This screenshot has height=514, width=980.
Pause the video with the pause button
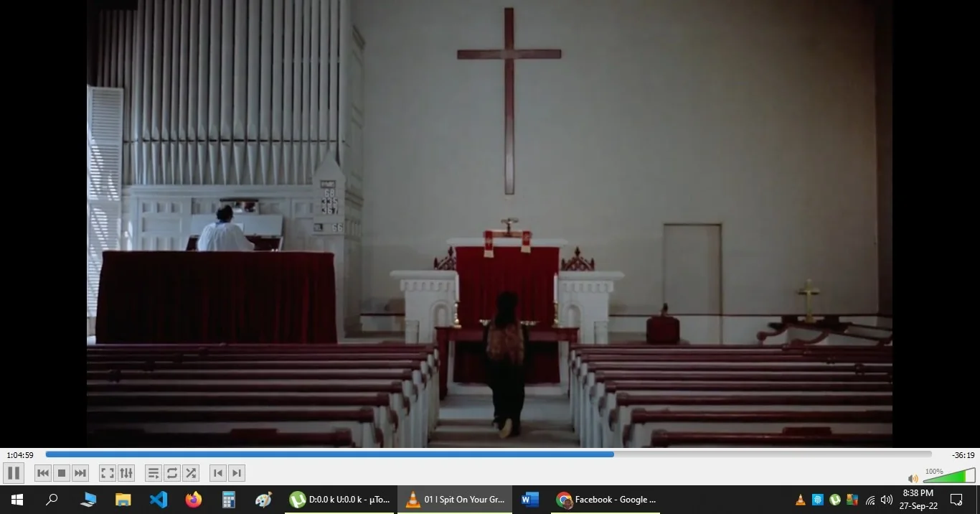click(13, 473)
